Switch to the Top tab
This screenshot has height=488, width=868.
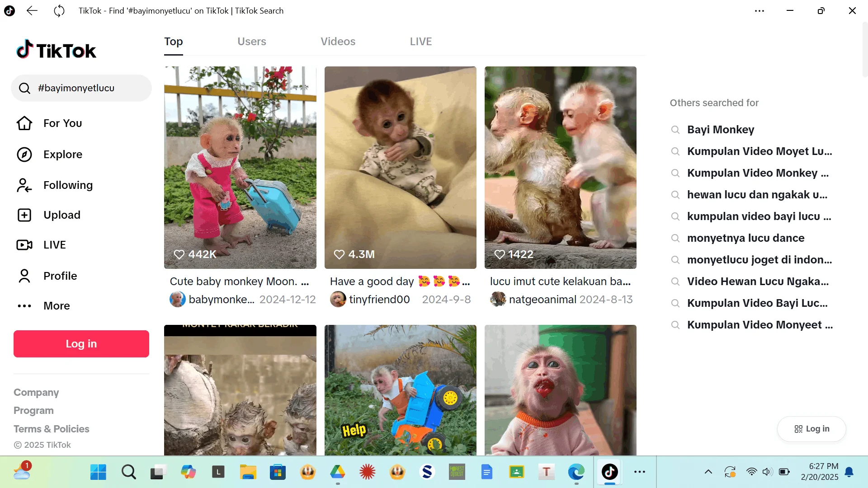pyautogui.click(x=174, y=42)
